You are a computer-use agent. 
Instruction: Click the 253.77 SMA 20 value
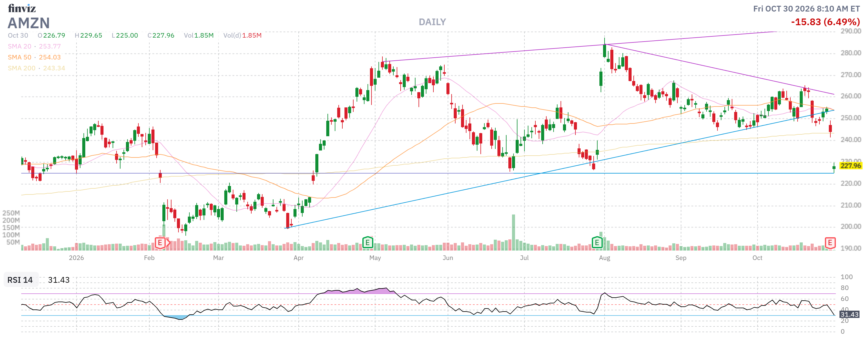[x=50, y=46]
